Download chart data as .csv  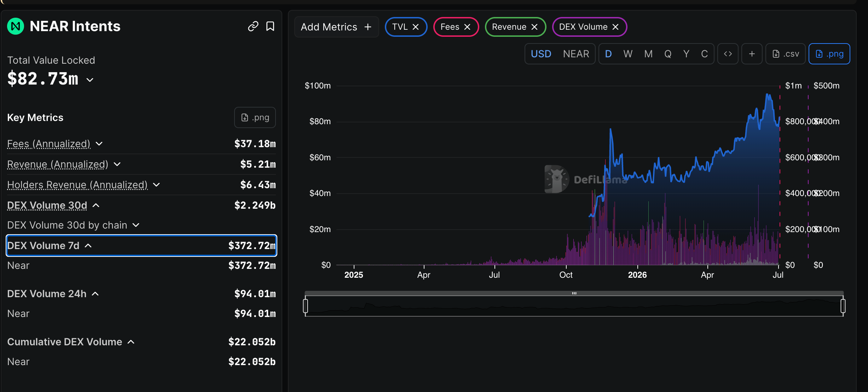tap(786, 54)
